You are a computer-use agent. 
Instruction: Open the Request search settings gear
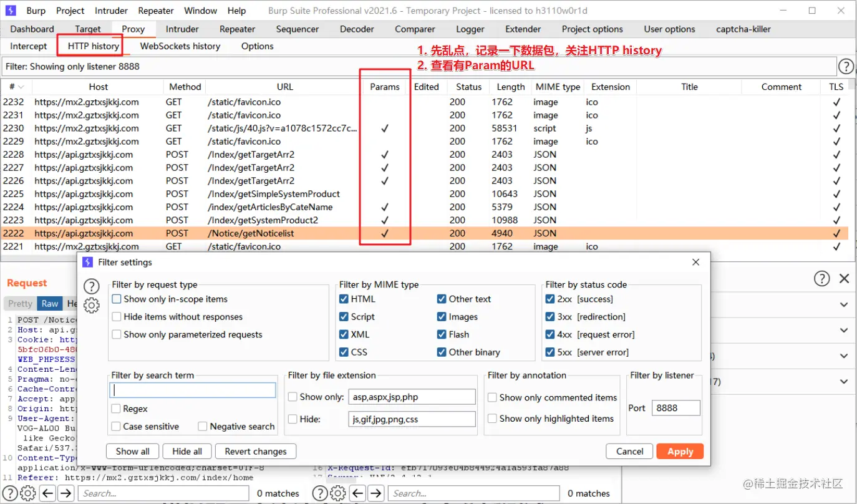coord(28,493)
